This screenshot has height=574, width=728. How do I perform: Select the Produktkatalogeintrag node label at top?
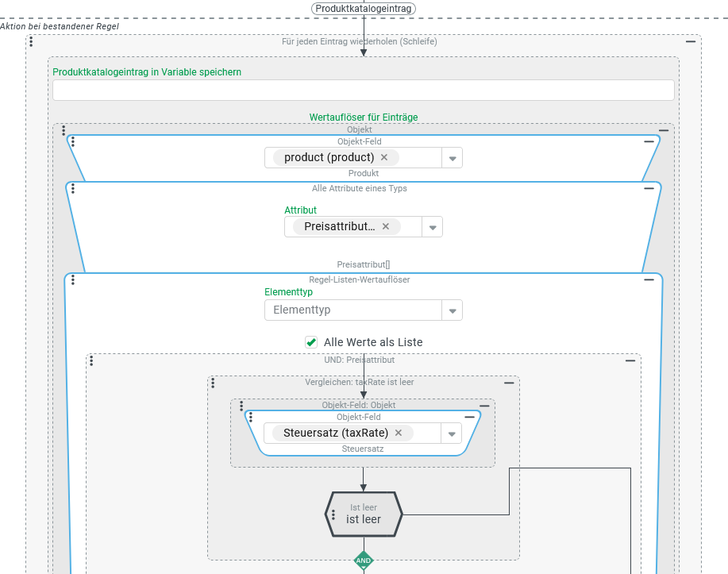pyautogui.click(x=364, y=9)
